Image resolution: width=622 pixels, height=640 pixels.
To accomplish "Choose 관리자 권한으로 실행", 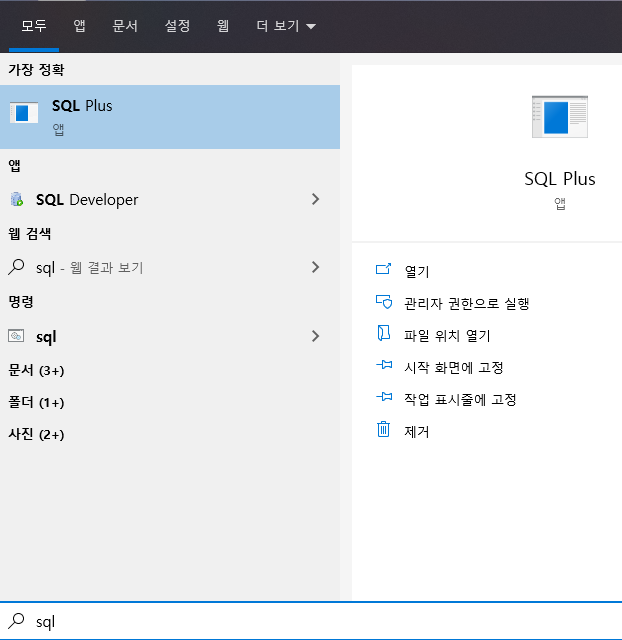I will click(466, 303).
